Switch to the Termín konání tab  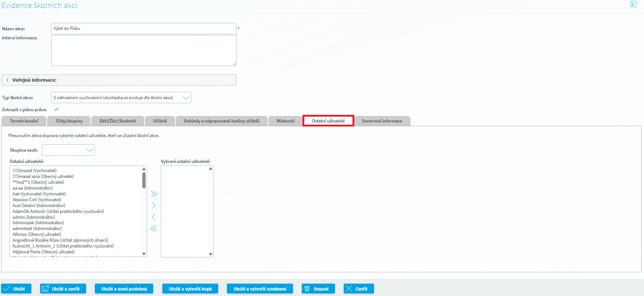click(x=24, y=121)
